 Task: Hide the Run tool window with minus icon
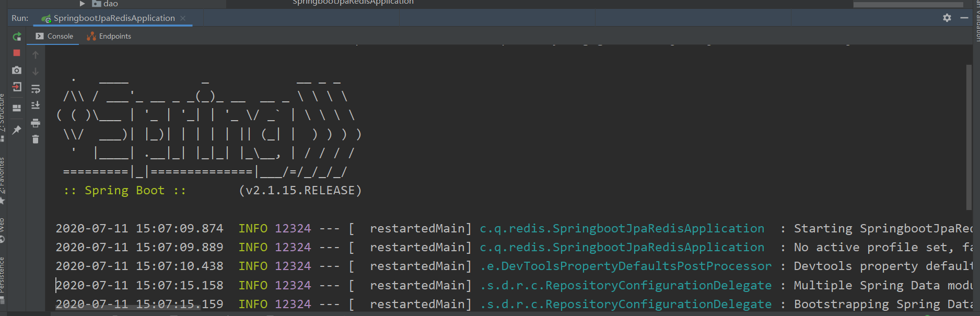coord(964,18)
